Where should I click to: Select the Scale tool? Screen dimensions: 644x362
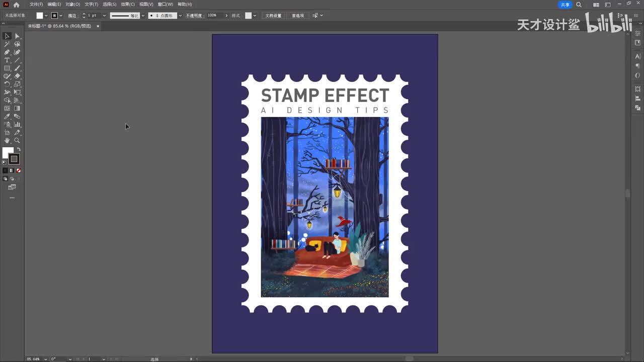pos(17,84)
